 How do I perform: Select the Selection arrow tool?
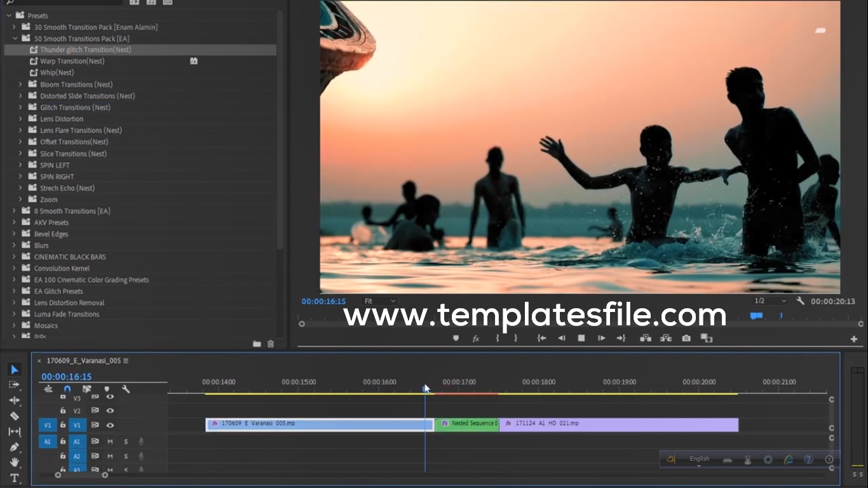pyautogui.click(x=15, y=369)
